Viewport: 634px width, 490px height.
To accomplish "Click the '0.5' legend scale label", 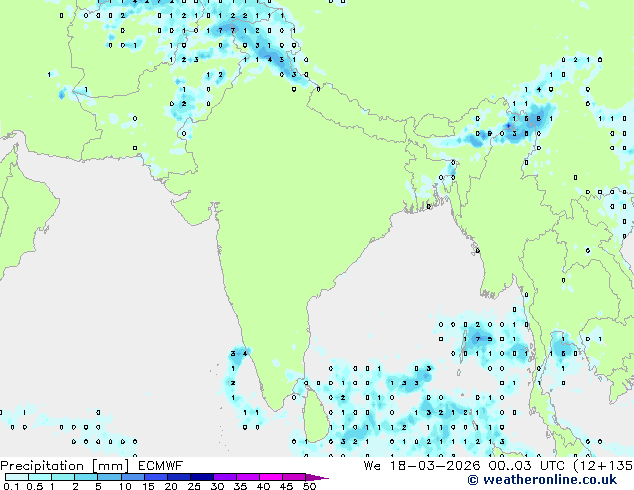I will coord(35,486).
